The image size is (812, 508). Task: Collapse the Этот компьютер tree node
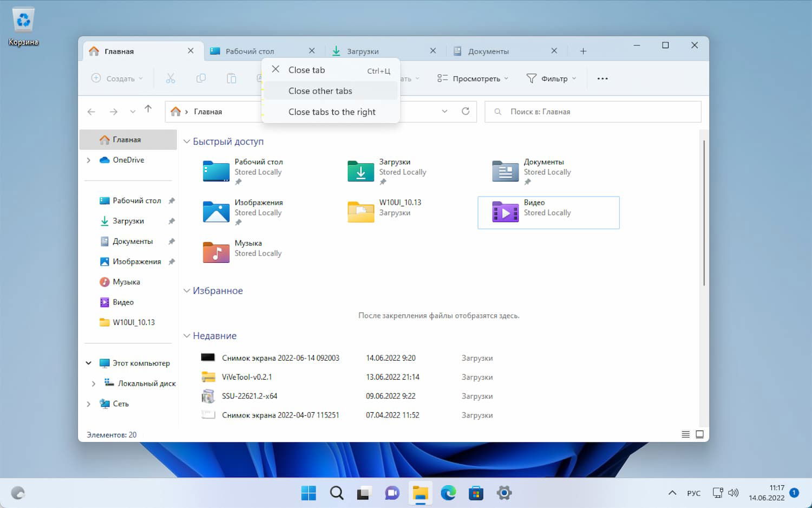[x=89, y=363]
